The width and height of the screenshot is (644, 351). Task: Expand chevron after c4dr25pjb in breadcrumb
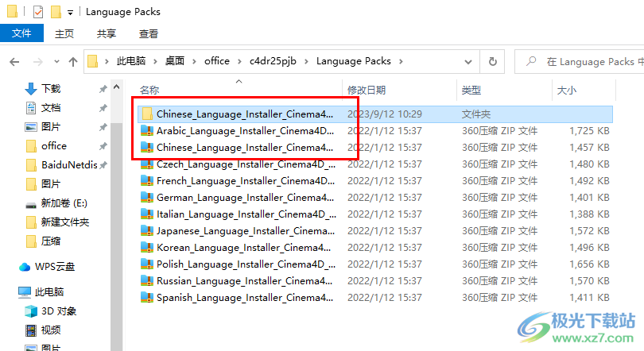(306, 61)
